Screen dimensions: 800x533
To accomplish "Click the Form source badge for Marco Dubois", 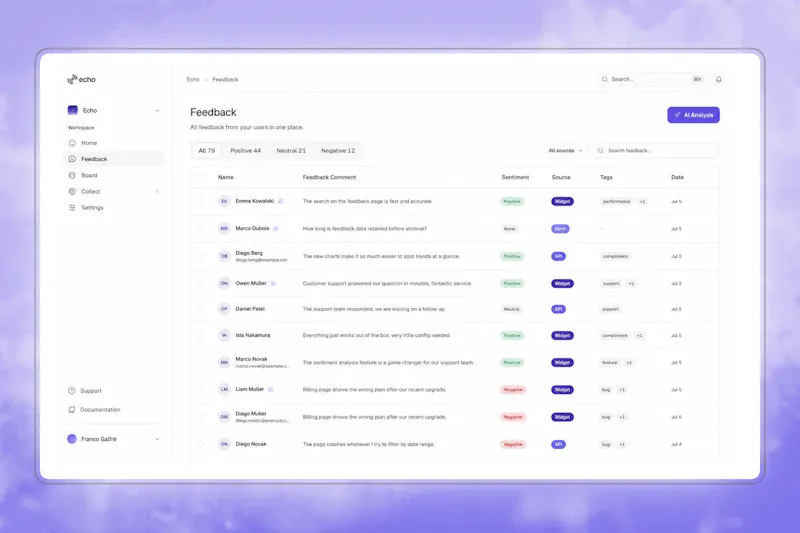I will [x=560, y=229].
